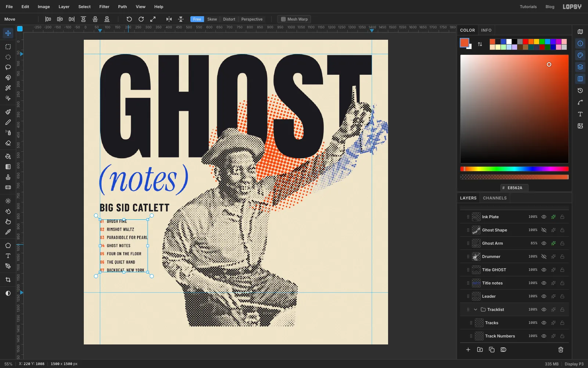The image size is (588, 368).
Task: Switch to the Channels tab
Action: click(x=495, y=198)
